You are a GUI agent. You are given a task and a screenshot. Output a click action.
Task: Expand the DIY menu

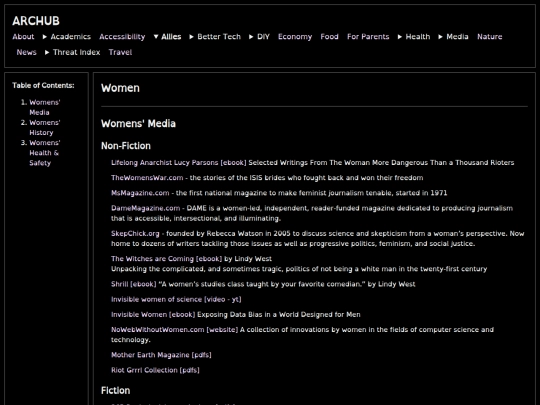pyautogui.click(x=259, y=37)
